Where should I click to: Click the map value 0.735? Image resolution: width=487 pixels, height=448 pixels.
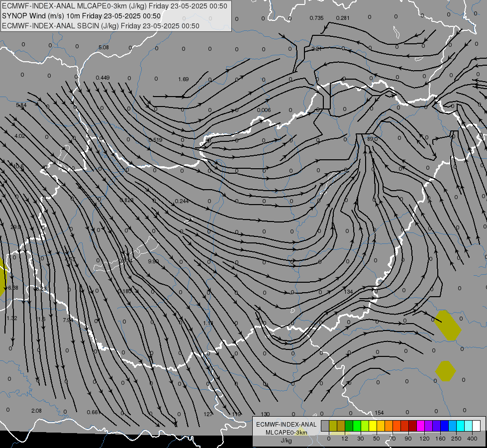(x=316, y=18)
